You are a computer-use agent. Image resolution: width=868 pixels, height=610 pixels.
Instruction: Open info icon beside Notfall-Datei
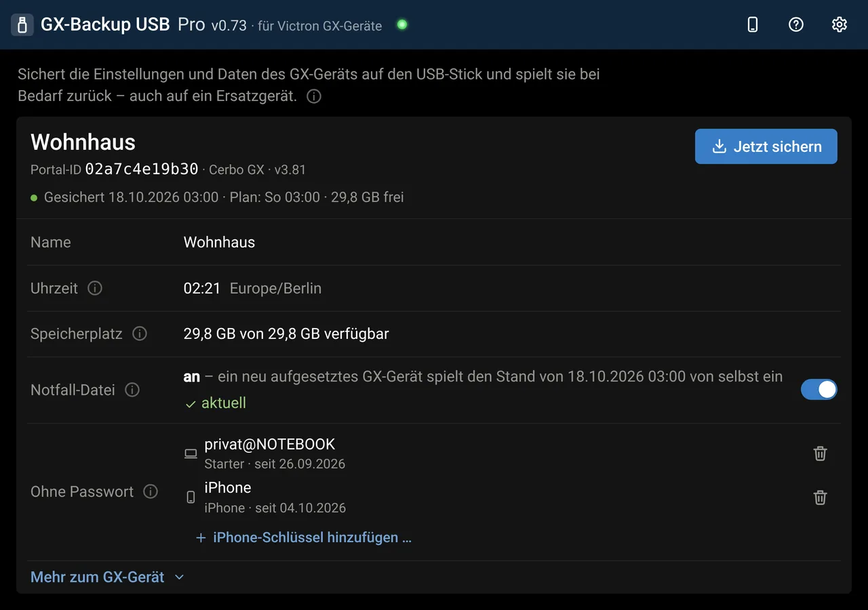coord(132,390)
